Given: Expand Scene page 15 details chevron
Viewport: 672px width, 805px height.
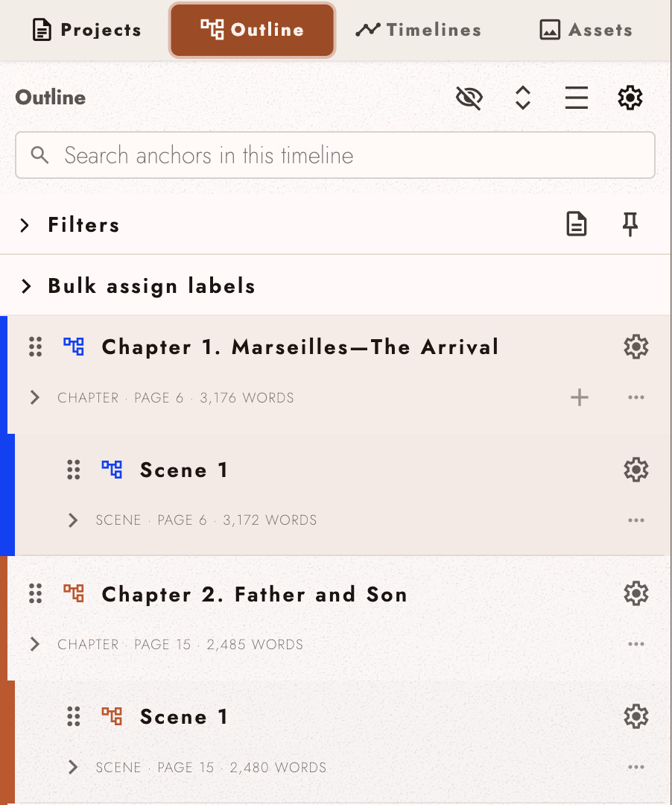Looking at the screenshot, I should click(x=73, y=767).
